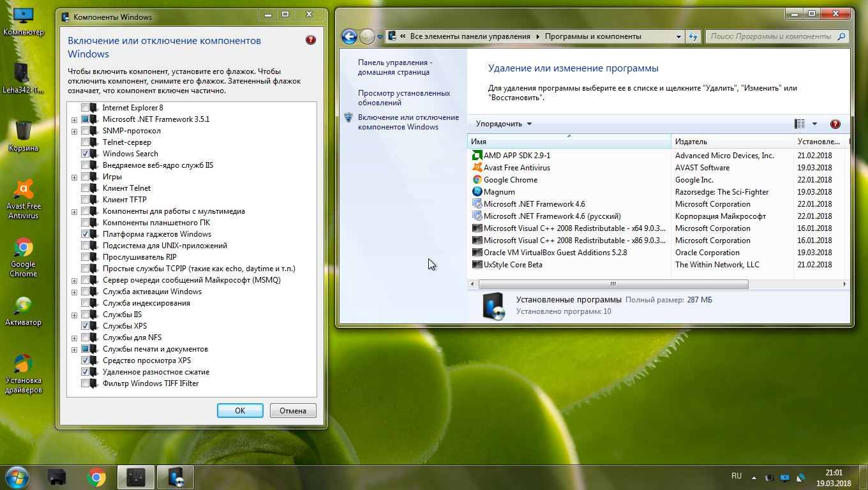Open the Компьютер desktop icon
The height and width of the screenshot is (490, 868).
point(24,21)
